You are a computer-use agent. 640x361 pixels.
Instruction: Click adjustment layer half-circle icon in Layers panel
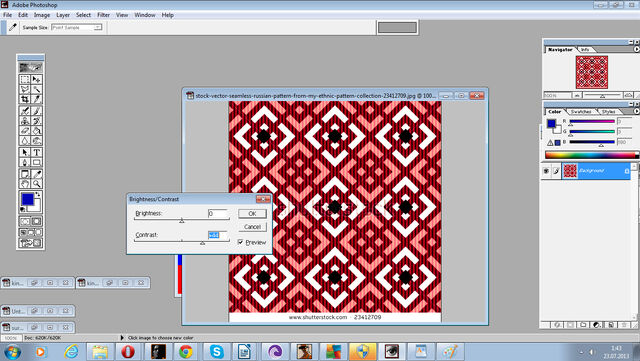point(597,325)
